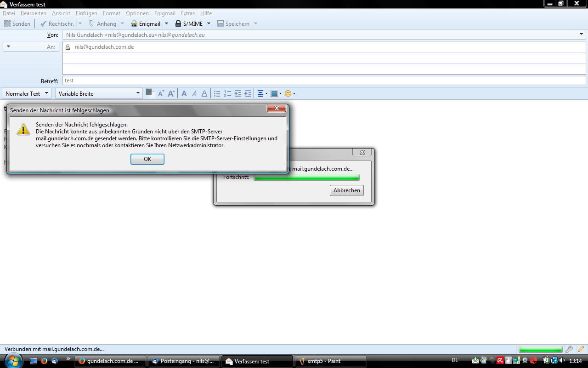Image resolution: width=588 pixels, height=368 pixels.
Task: Click the indent text icon
Action: [x=248, y=93]
